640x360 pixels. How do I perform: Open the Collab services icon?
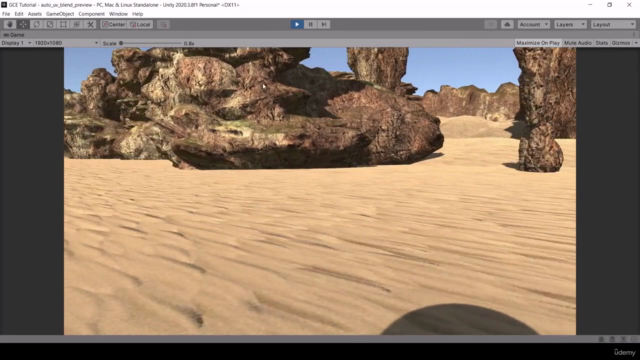click(x=490, y=24)
